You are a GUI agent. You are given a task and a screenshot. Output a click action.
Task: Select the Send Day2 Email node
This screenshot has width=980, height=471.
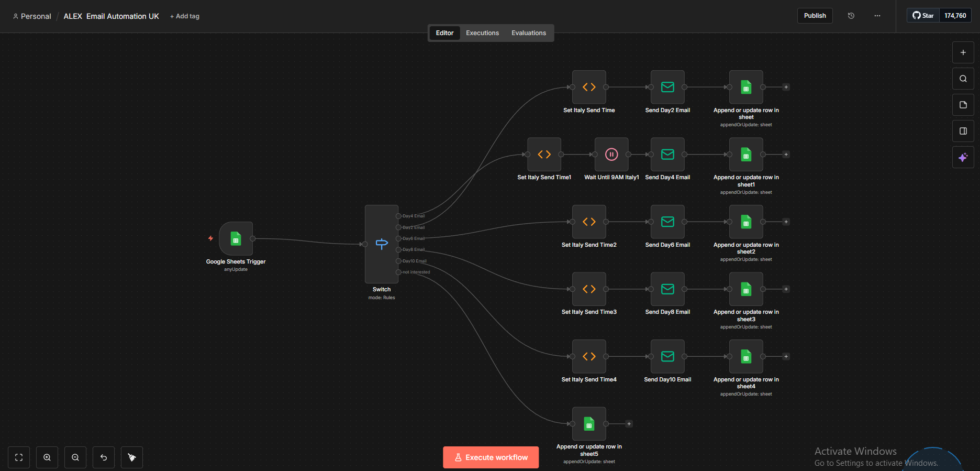pyautogui.click(x=667, y=87)
